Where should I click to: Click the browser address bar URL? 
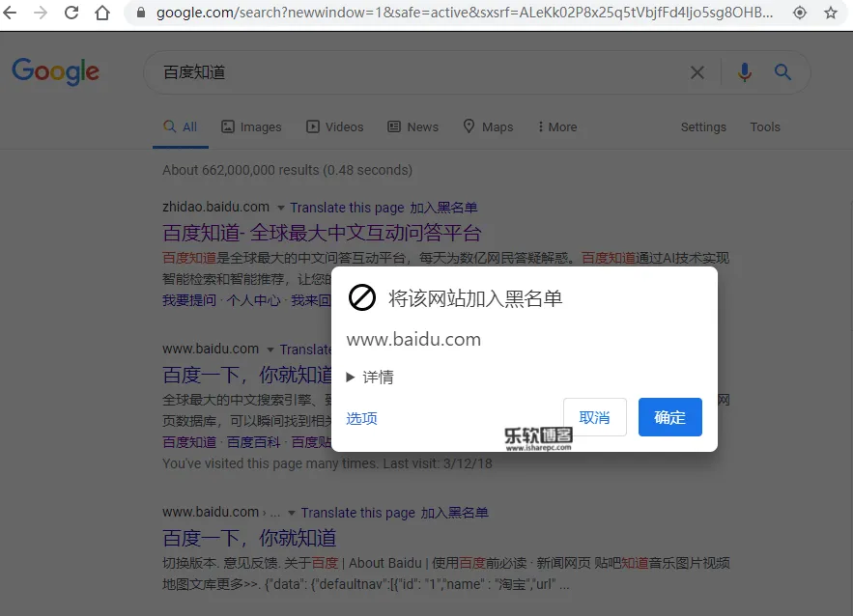465,13
